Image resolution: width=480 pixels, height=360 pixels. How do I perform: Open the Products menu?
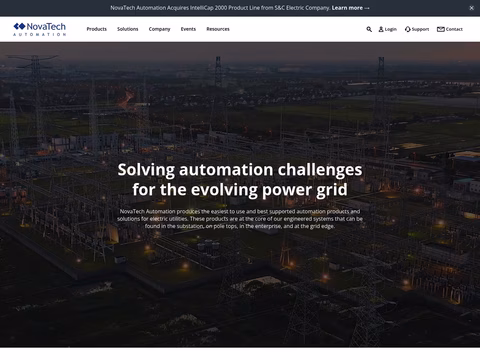(97, 29)
